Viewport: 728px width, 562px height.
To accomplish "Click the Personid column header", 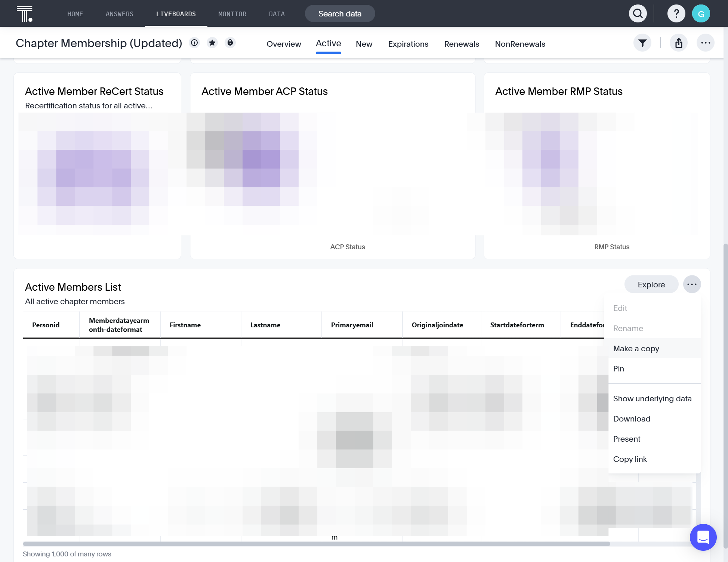I will pyautogui.click(x=51, y=325).
